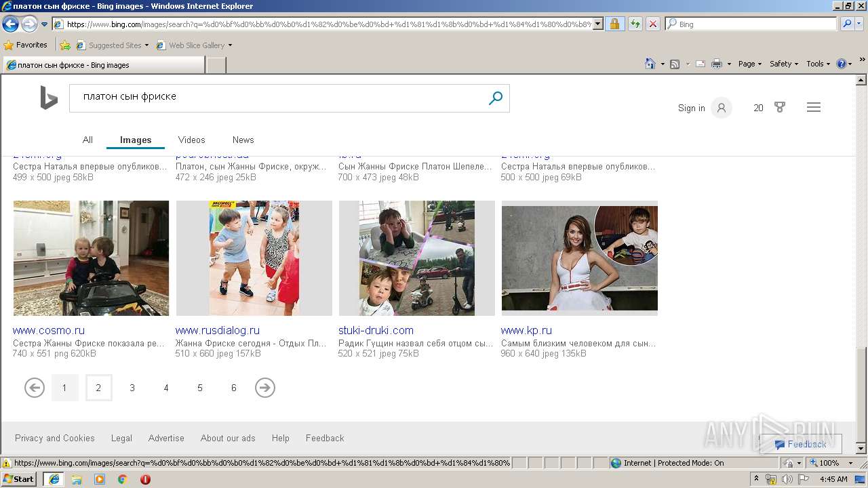Open the Chrome taskbar icon

click(122, 479)
